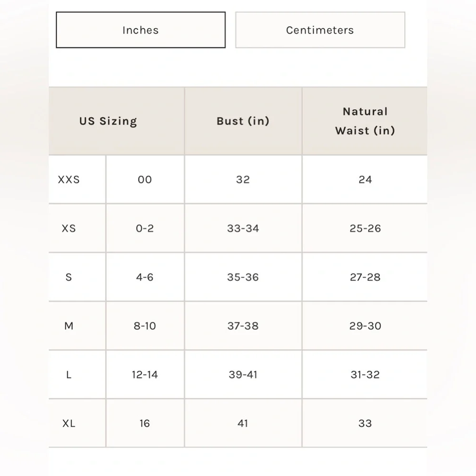Click the 29-30 waist measurement cell
Viewport: 476px width, 476px height.
click(x=365, y=326)
